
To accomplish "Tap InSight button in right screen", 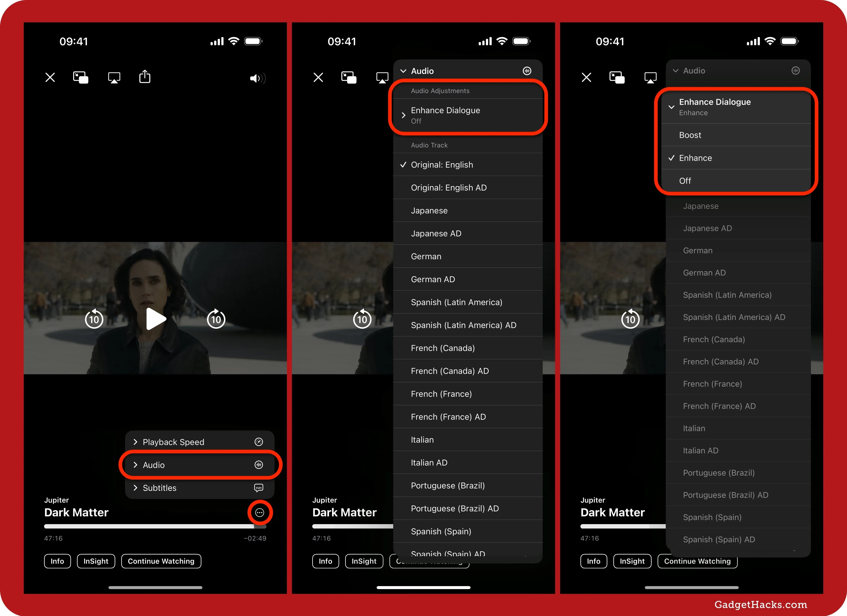I will (x=632, y=561).
